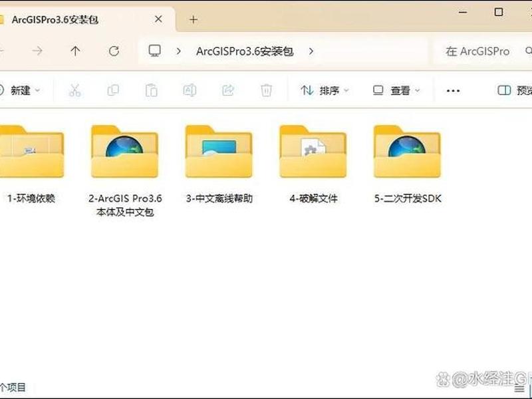Click ArcGISPro3.6安装包 in the address bar
The image size is (532, 399).
coord(245,52)
